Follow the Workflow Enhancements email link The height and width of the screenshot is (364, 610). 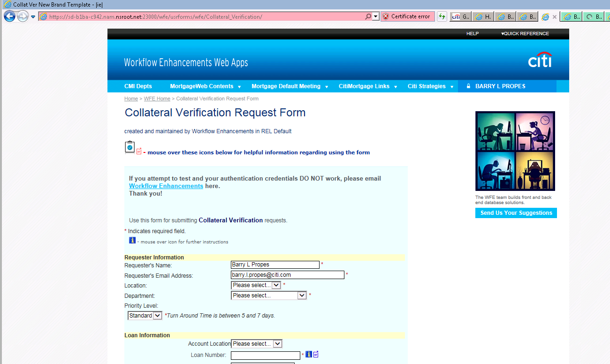tap(166, 186)
